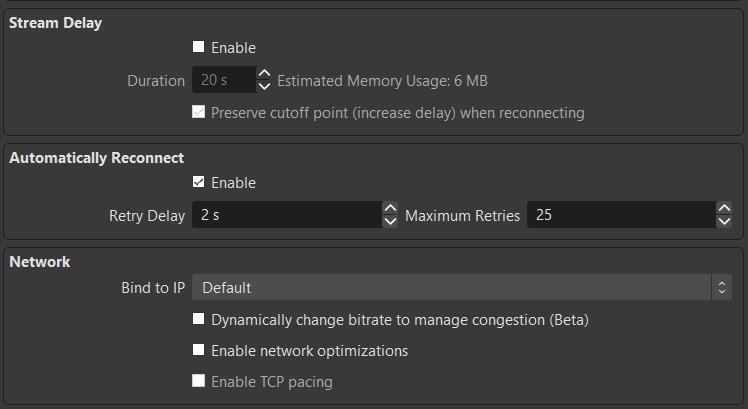Disable the Automatically Reconnect Enable checkbox
Screen dimensions: 748x409
point(199,182)
